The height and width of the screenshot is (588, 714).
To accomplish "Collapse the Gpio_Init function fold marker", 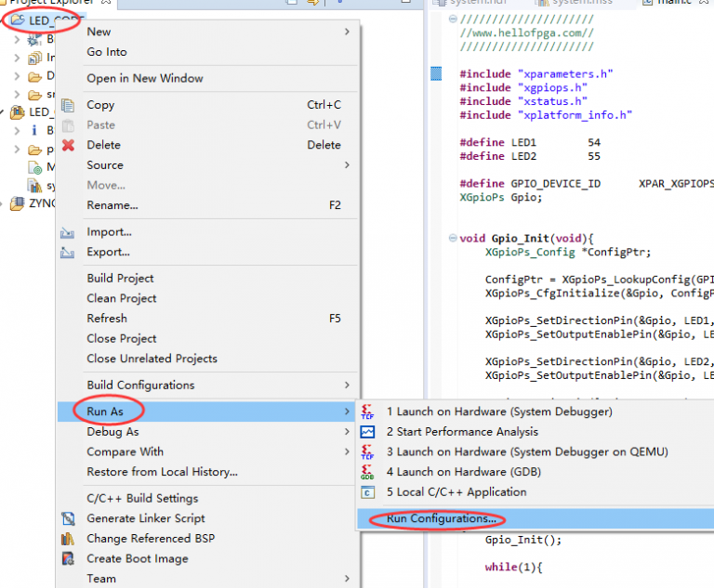I will tap(452, 238).
